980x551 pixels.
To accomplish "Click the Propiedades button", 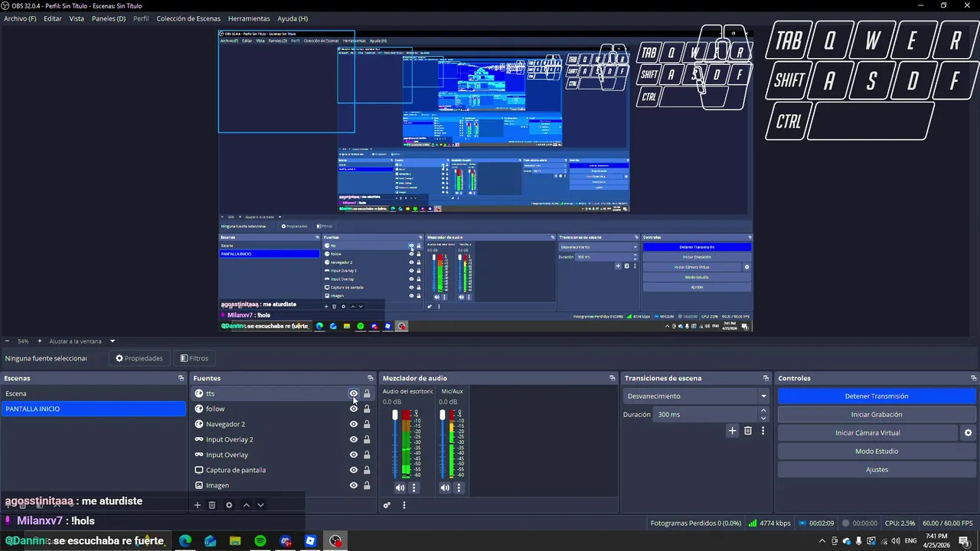I will [x=139, y=358].
